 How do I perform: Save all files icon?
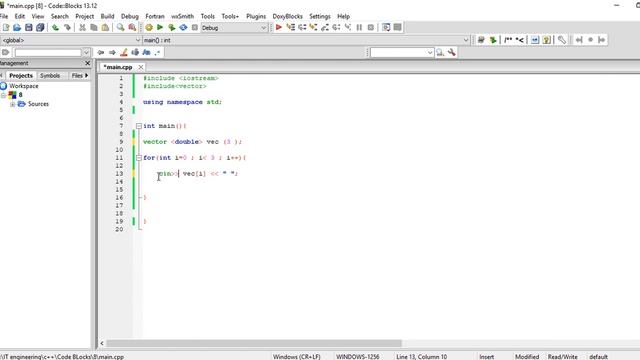[x=40, y=27]
